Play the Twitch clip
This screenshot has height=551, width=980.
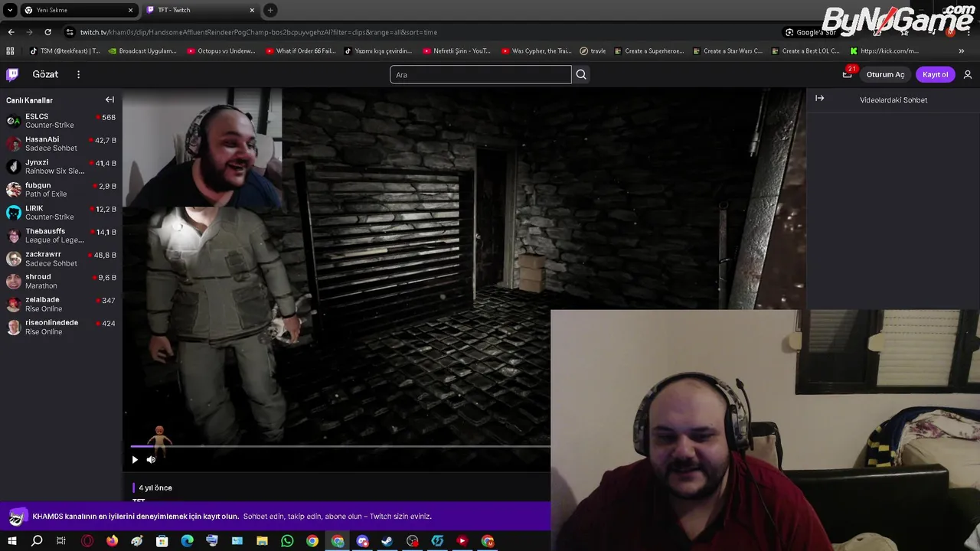135,460
